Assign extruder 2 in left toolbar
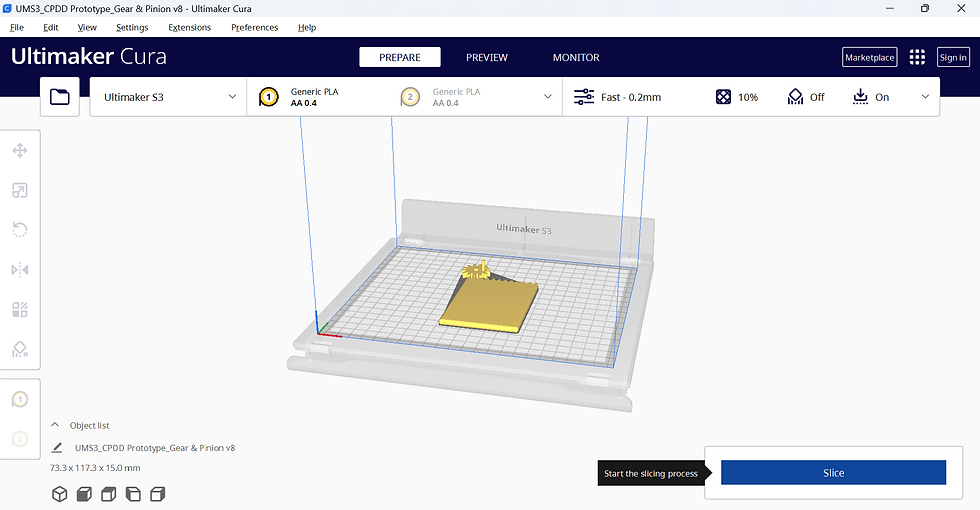Screen dimensions: 980x510 (x=20, y=439)
